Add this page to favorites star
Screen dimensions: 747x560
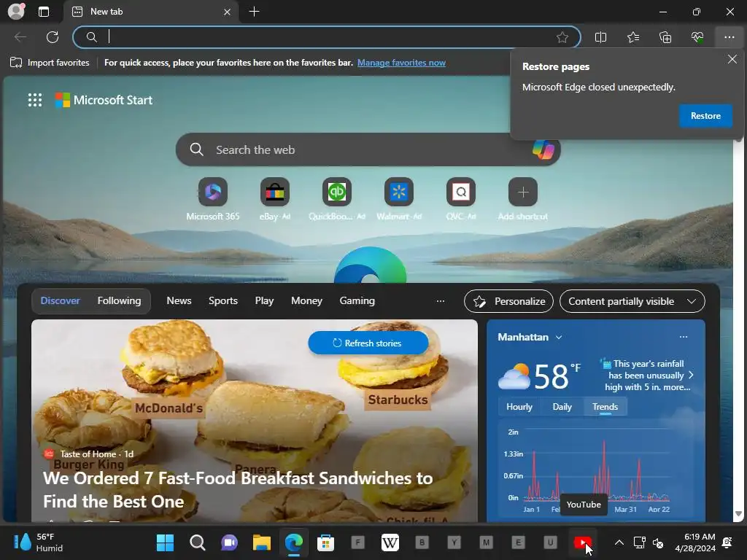tap(562, 37)
